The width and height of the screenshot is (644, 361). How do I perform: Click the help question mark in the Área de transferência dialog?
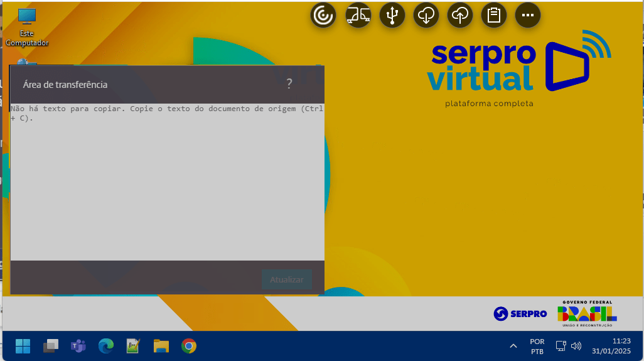(x=289, y=84)
